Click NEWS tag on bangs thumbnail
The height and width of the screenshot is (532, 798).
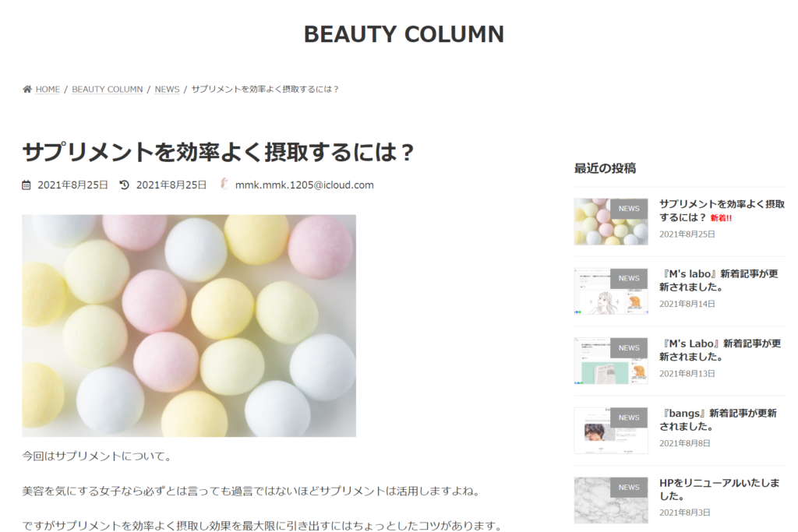coord(629,417)
